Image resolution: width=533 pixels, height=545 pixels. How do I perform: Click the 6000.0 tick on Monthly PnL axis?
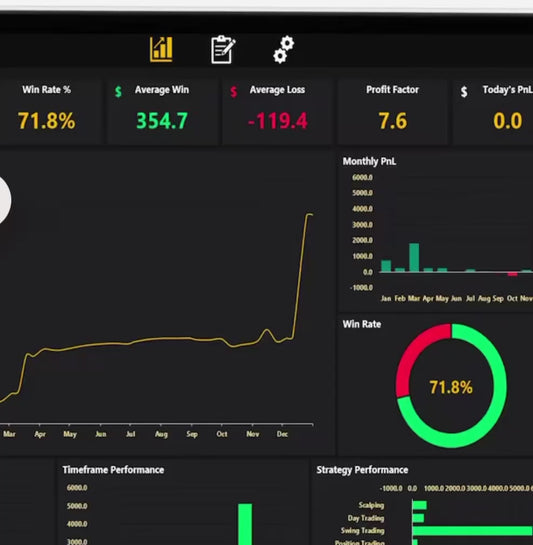pyautogui.click(x=362, y=177)
